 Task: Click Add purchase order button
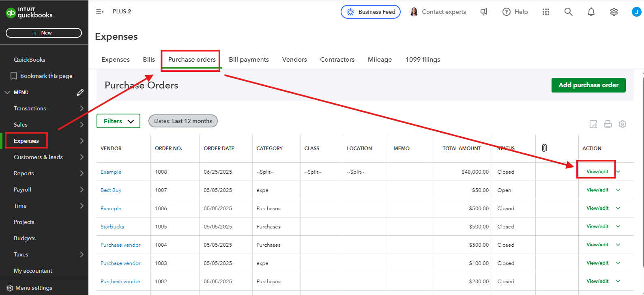pyautogui.click(x=588, y=85)
